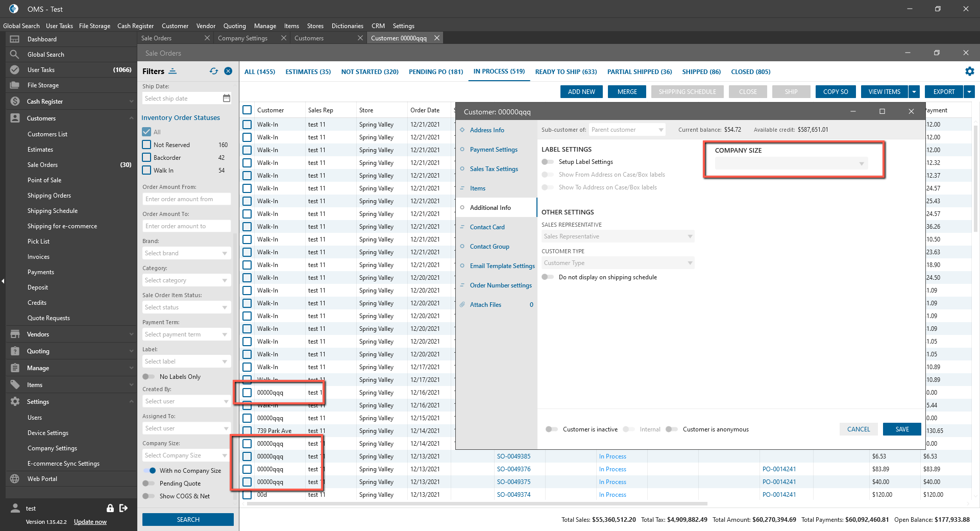Toggle With no Company Size switch

150,471
